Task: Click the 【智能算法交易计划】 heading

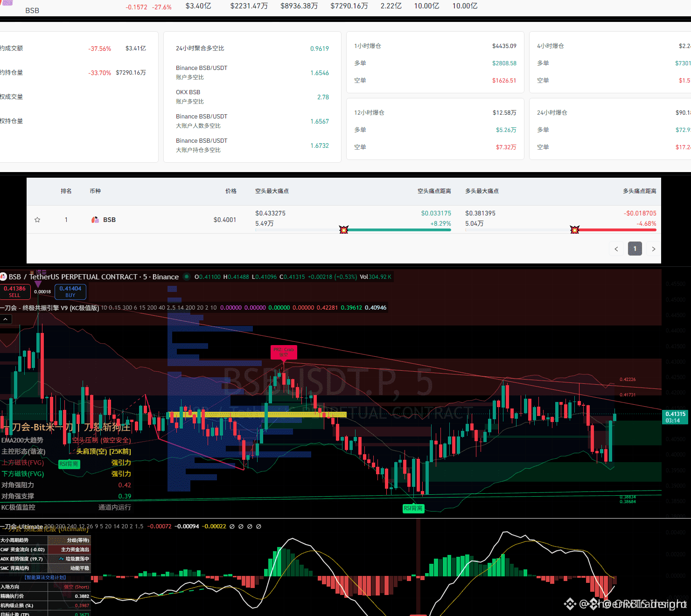Action: [45, 577]
